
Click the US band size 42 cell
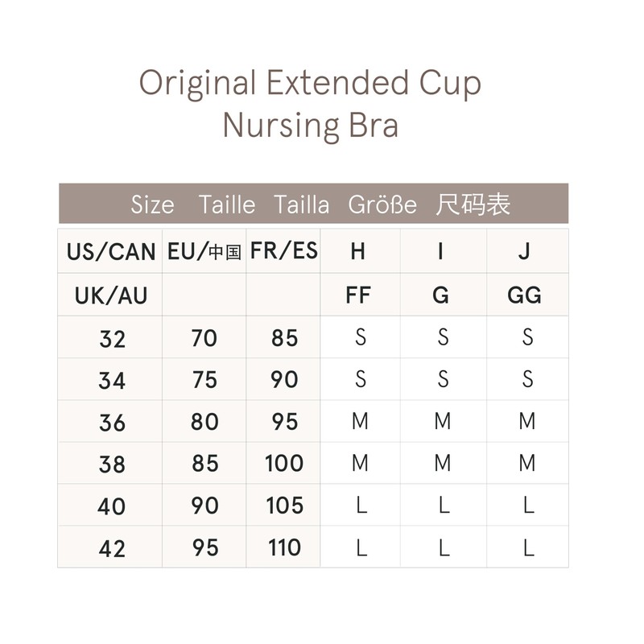[x=112, y=548]
